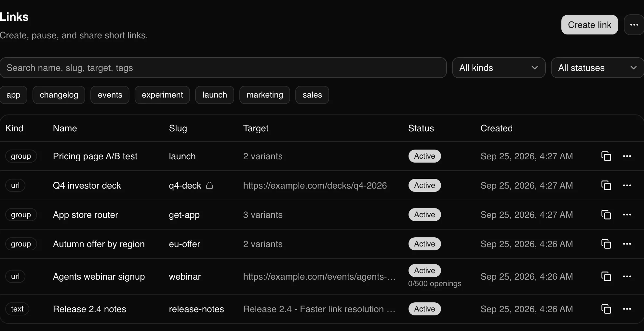Click the Active status of Release 2.4 notes
Screen dimensions: 644x331
click(x=424, y=309)
